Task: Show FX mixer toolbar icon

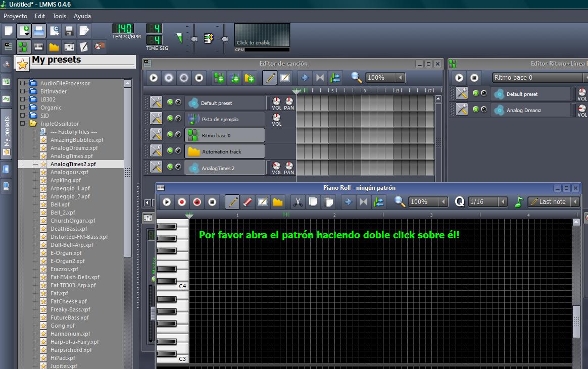Action: point(69,46)
